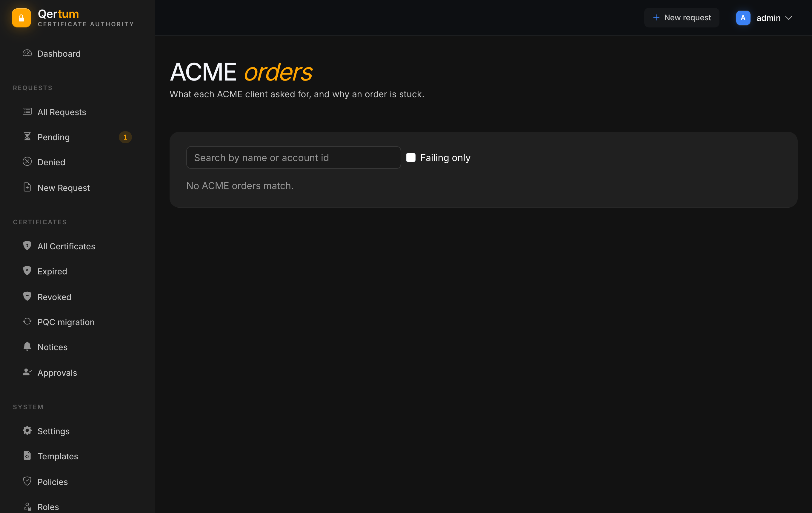Open the Policies menu label

point(53,482)
